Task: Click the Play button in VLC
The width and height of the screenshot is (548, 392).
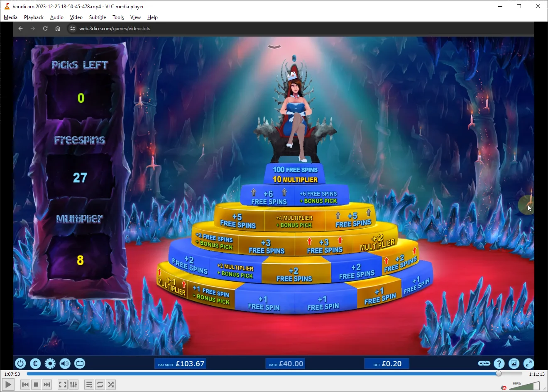Action: pos(8,385)
